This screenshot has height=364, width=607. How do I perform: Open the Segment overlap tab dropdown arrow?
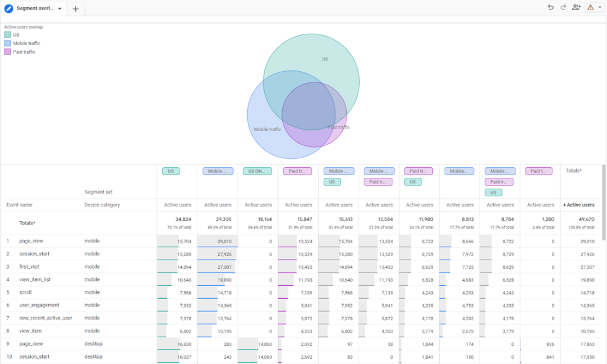pyautogui.click(x=60, y=9)
